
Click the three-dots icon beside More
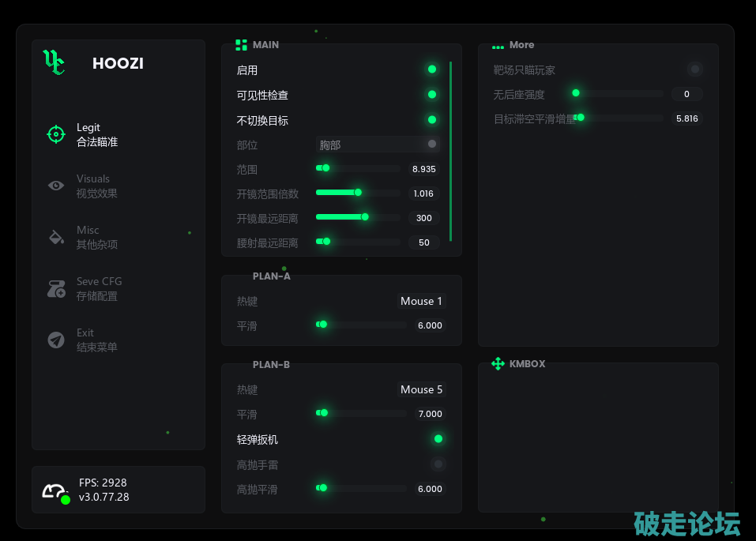pos(498,47)
